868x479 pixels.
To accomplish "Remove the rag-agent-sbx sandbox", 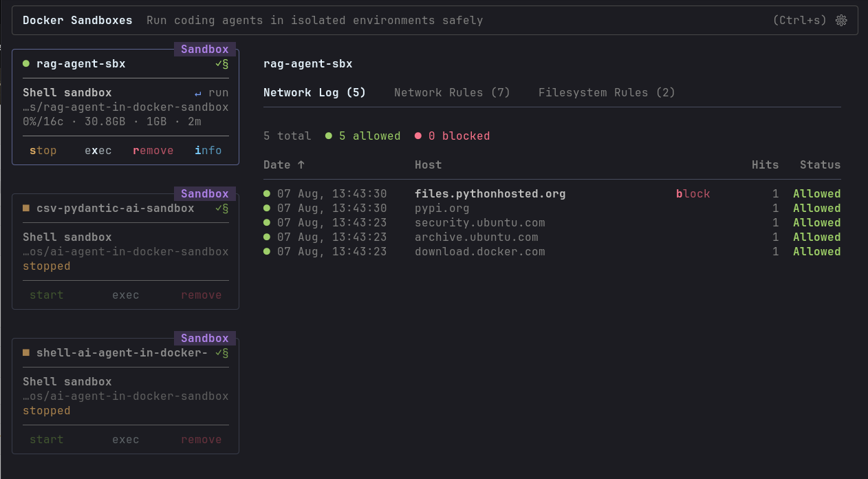I will (153, 151).
